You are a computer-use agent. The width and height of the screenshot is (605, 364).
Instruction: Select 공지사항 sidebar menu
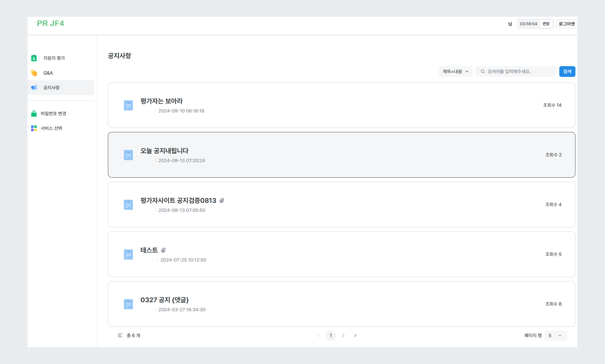point(61,88)
